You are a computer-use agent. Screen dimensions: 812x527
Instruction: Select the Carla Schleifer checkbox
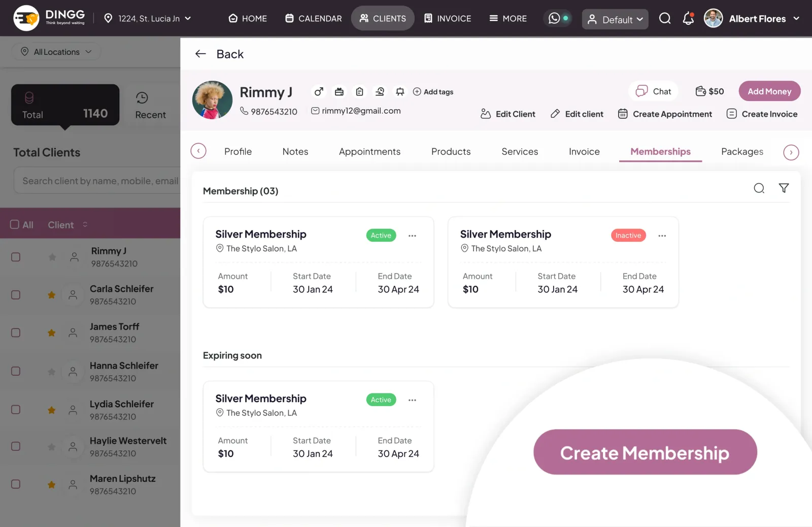pos(16,295)
